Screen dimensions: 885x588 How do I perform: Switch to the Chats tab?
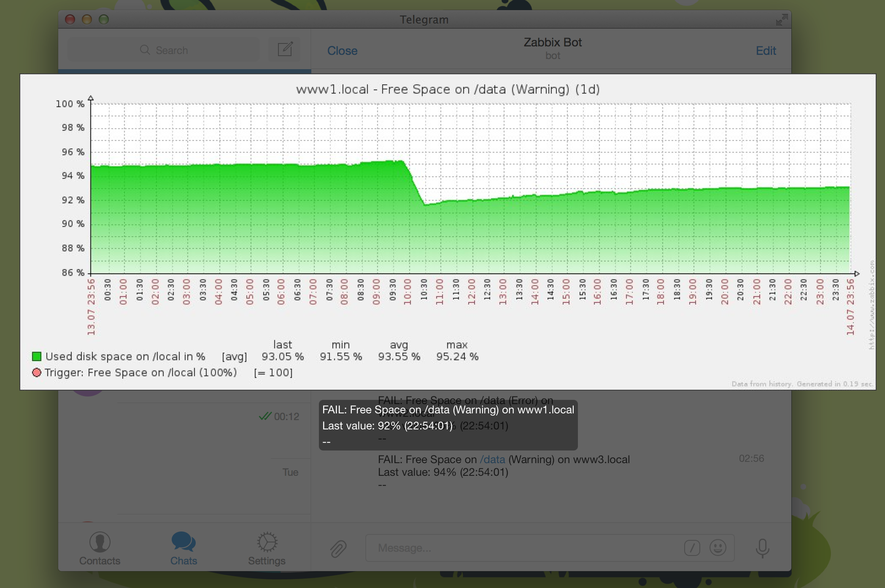coord(183,548)
